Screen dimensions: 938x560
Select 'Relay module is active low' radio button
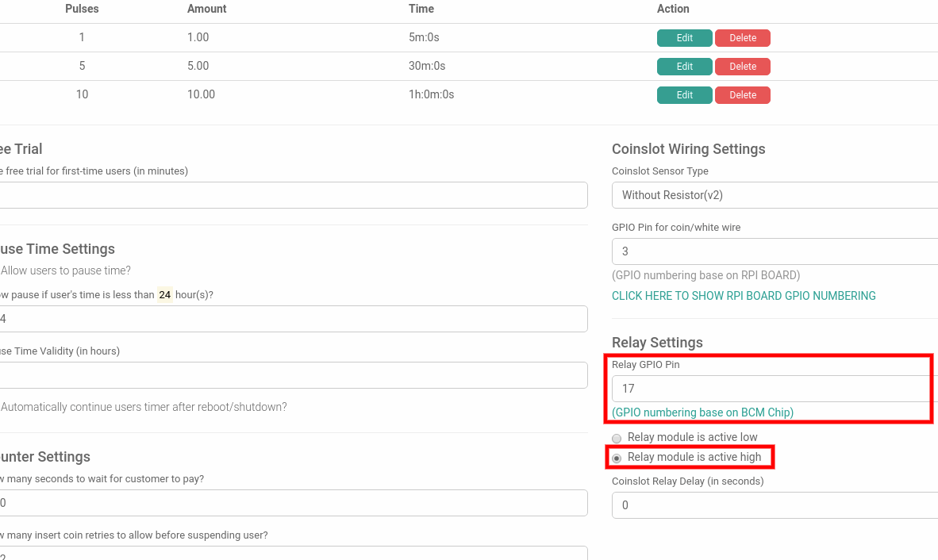pyautogui.click(x=617, y=438)
